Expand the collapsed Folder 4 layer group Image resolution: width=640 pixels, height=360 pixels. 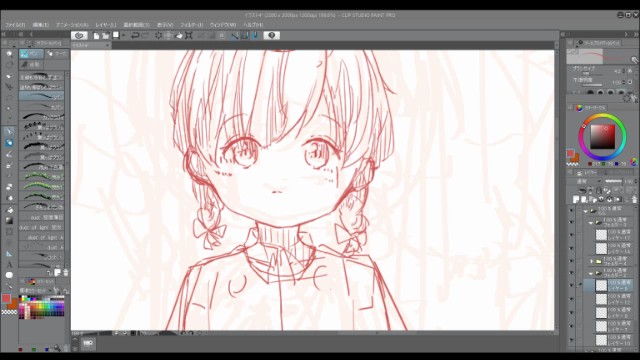click(591, 261)
